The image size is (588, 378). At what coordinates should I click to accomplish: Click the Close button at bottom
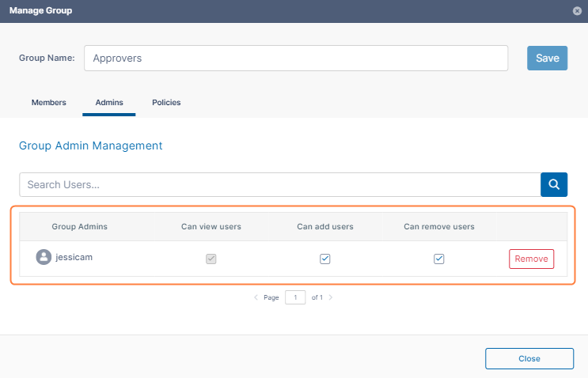pyautogui.click(x=529, y=358)
